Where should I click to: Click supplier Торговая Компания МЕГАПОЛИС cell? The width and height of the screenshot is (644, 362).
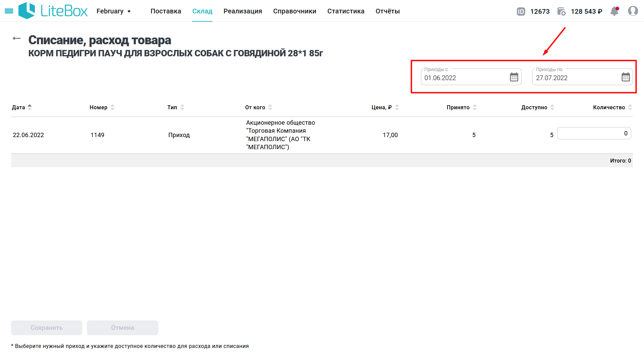[x=280, y=135]
